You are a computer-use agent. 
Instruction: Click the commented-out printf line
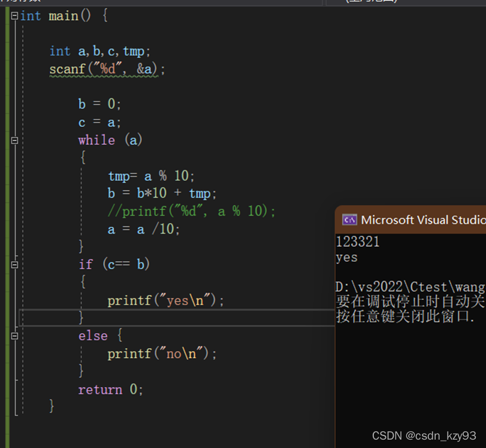coord(191,211)
